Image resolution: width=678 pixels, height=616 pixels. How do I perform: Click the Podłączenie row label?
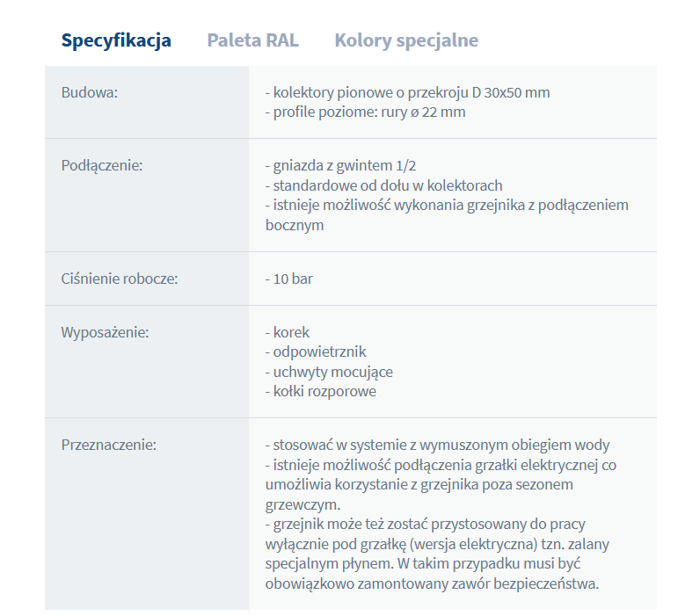102,164
